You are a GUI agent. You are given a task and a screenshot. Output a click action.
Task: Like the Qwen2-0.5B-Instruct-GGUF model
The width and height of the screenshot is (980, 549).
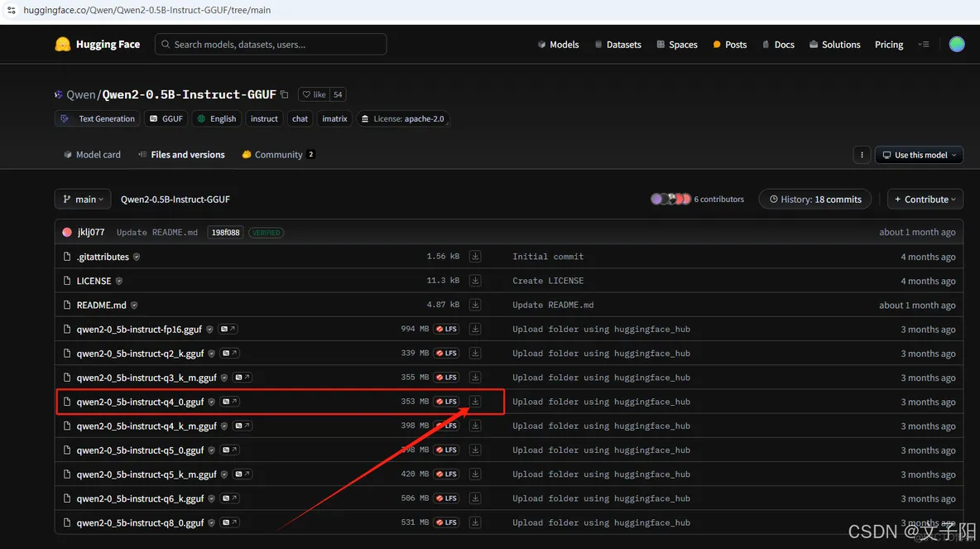coord(315,94)
